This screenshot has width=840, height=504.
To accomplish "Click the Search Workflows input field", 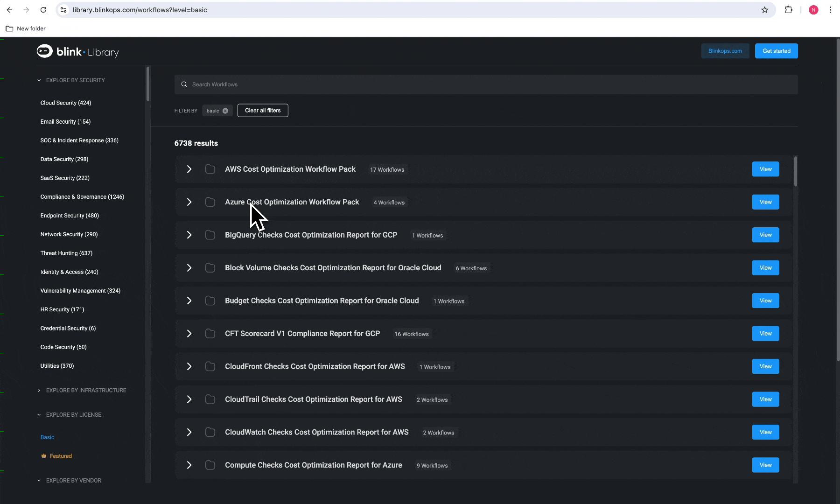I will [486, 84].
